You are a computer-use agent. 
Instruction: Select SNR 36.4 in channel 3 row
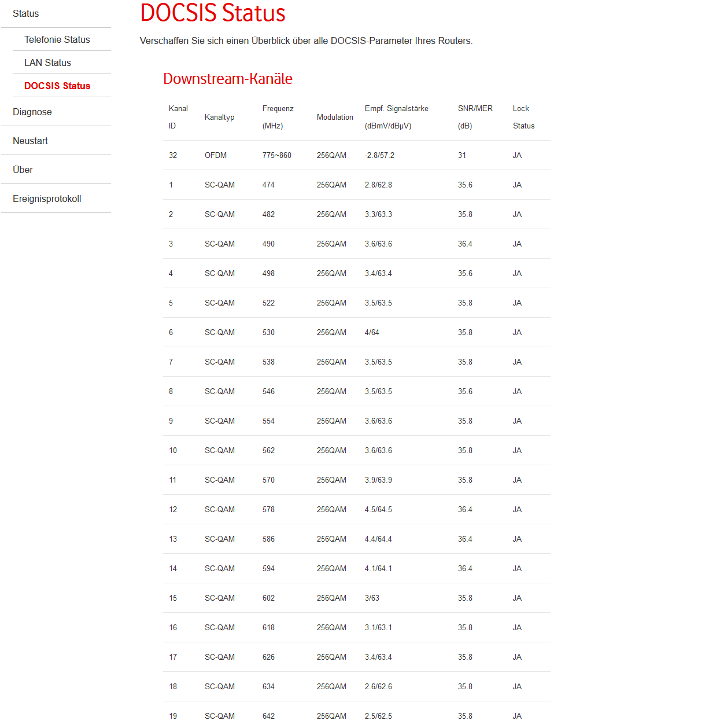(465, 244)
